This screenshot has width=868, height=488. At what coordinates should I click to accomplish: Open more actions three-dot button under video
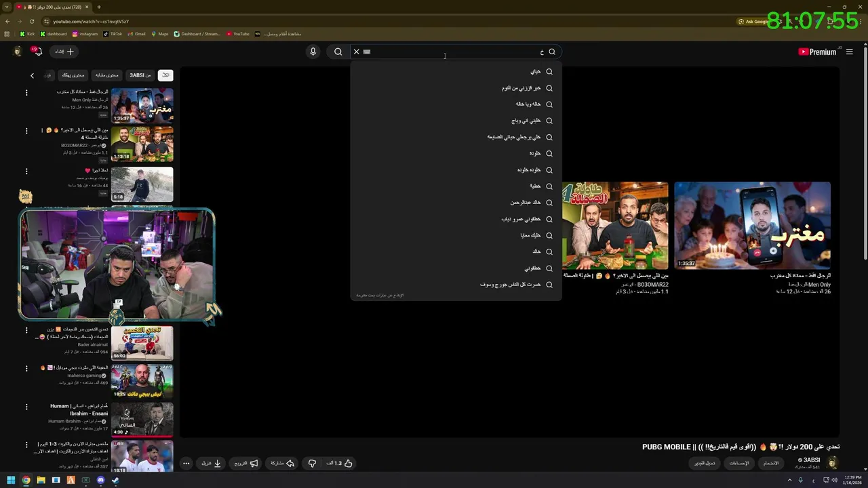pyautogui.click(x=186, y=463)
